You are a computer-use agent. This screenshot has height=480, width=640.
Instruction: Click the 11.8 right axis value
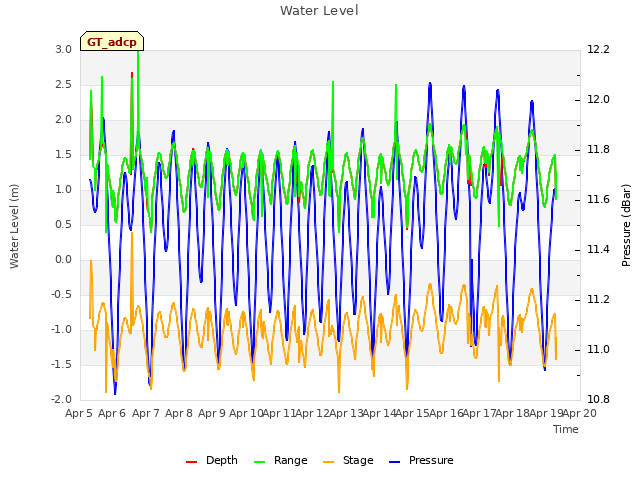(598, 150)
